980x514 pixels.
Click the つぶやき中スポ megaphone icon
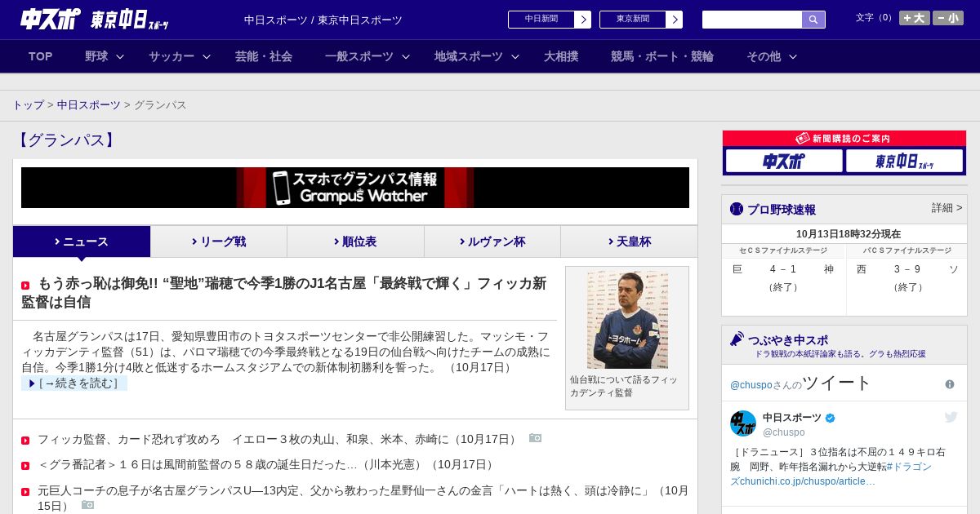(737, 339)
